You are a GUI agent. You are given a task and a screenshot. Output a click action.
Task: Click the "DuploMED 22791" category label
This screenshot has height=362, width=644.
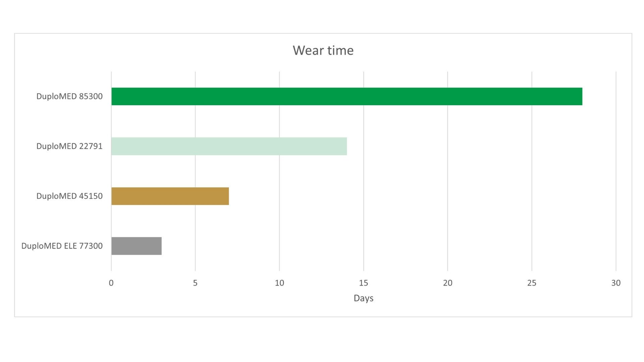69,146
